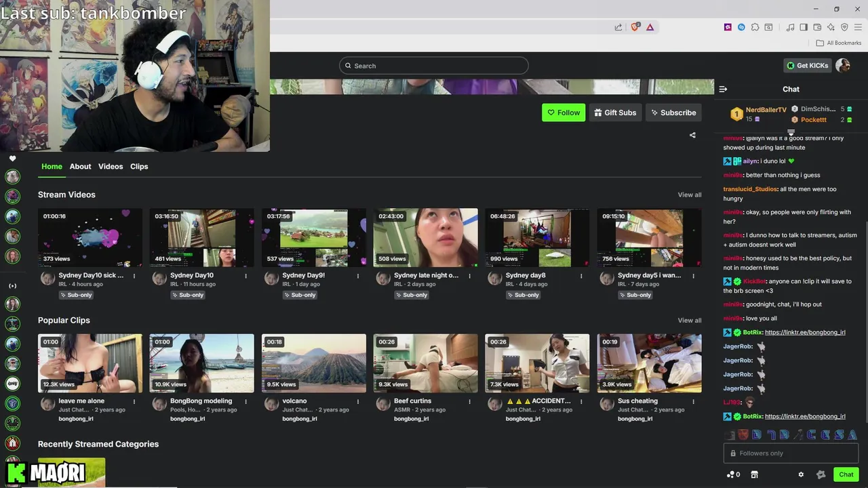Open options menu for Sydney Day10 sick video
Screen dimensions: 868x488
[134, 276]
